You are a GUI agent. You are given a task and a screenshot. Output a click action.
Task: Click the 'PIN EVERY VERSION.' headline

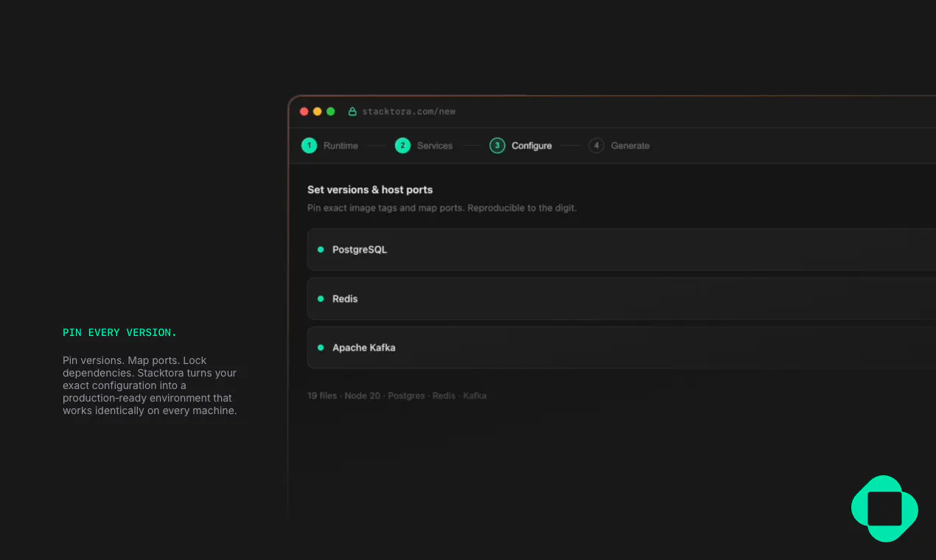[x=120, y=333]
